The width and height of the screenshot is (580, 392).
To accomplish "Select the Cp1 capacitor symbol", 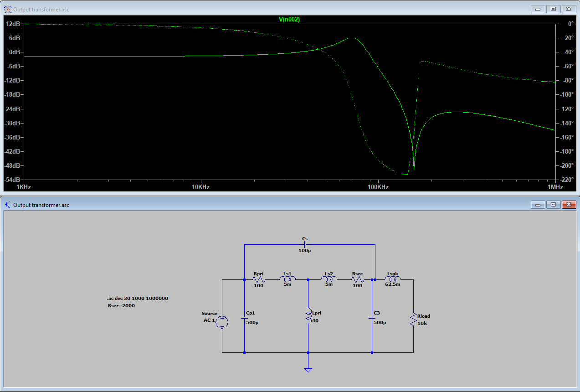I will point(245,318).
